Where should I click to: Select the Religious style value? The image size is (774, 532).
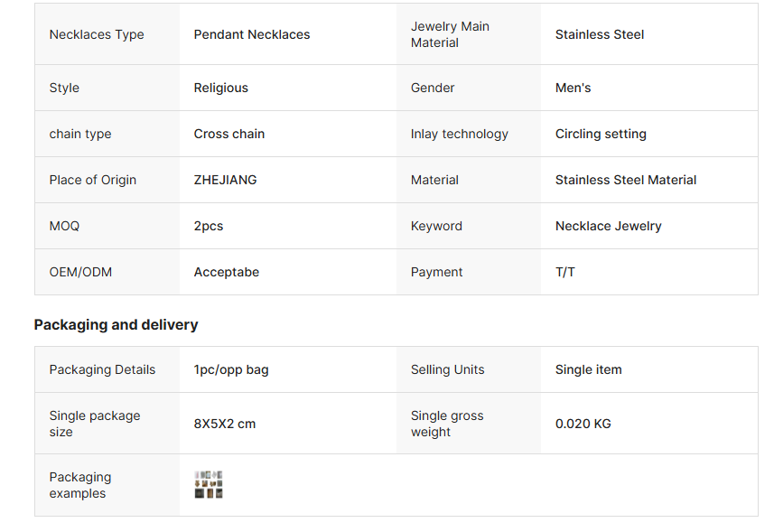[x=221, y=88]
